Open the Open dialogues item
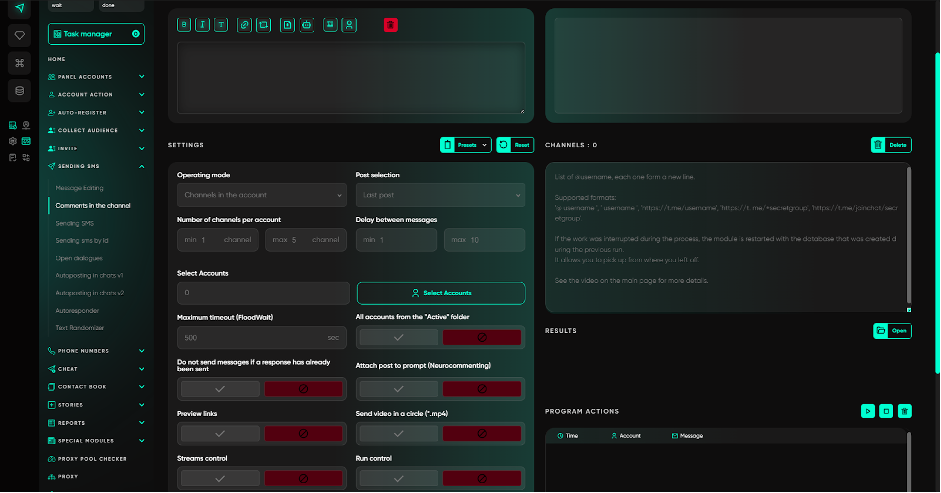Screen dimensions: 941x493 click(79, 258)
